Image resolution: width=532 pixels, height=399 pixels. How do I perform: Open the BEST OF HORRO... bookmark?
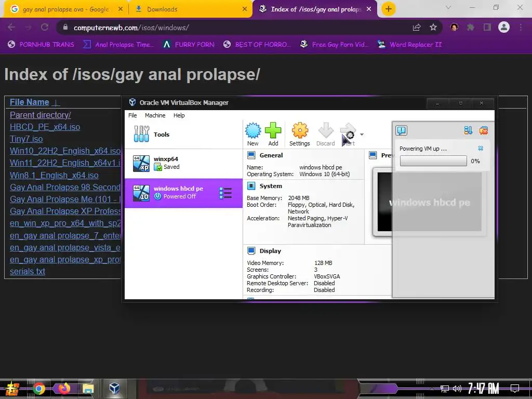point(258,45)
